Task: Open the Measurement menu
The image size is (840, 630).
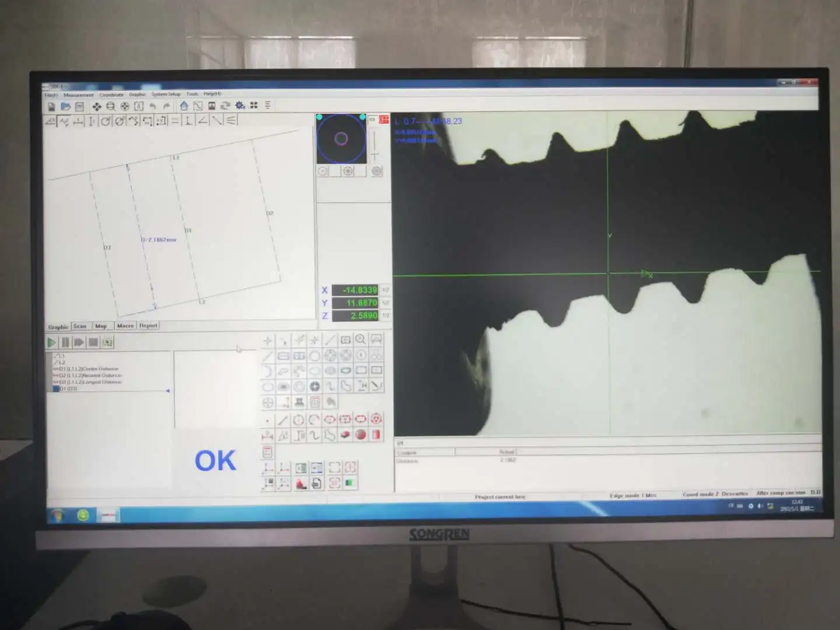Action: [x=78, y=94]
